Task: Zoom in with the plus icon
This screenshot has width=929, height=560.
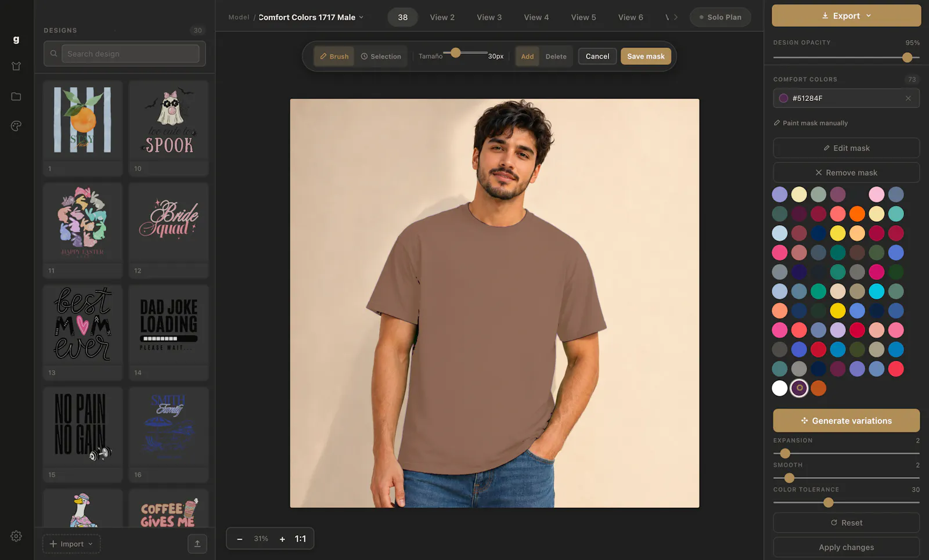Action: click(282, 539)
